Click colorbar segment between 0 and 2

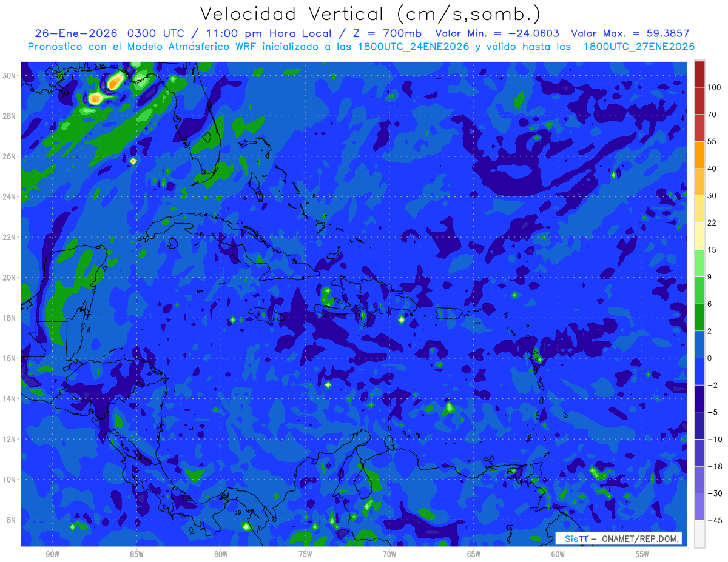[699, 344]
